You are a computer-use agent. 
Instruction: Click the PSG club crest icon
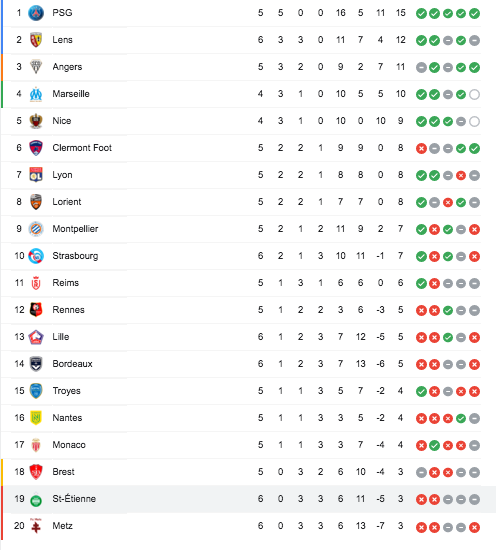(x=36, y=13)
